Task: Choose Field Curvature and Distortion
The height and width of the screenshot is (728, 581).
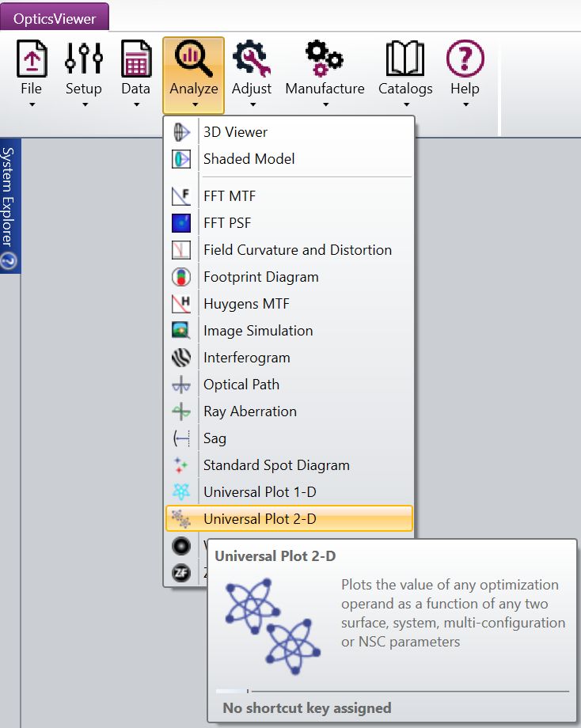Action: 297,250
